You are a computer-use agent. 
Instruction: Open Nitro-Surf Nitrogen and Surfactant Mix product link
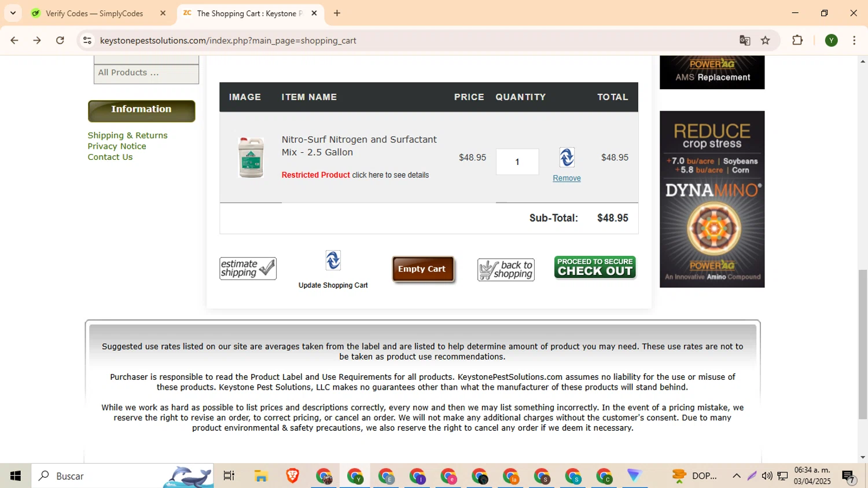(359, 146)
